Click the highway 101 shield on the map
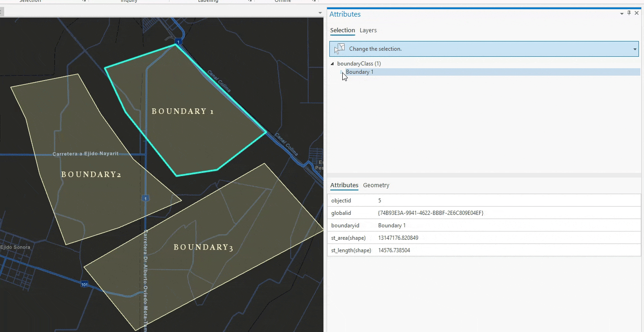 pyautogui.click(x=84, y=284)
